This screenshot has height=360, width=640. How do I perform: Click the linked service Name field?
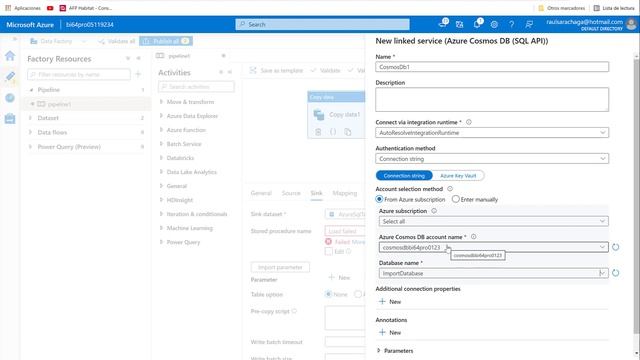[492, 67]
